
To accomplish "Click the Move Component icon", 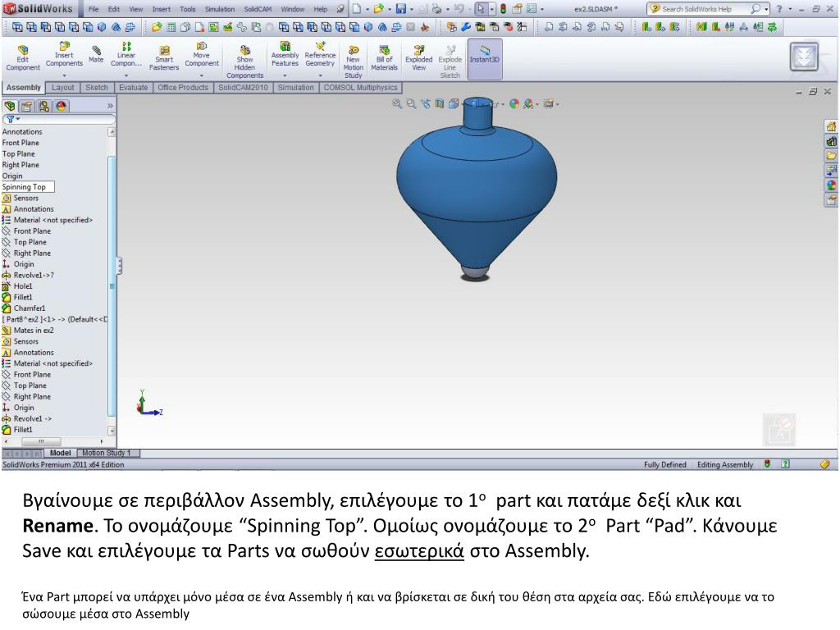I will (202, 47).
